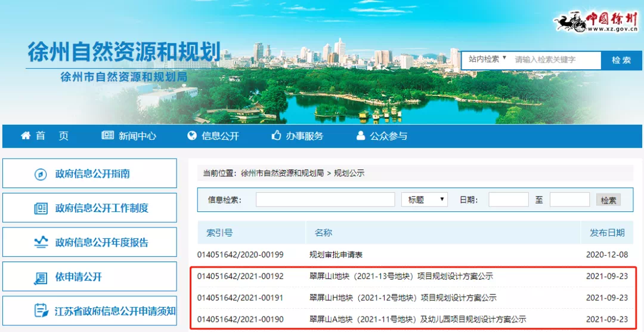Click the chart icon for 政府信息公开年度报告
644x332 pixels.
pos(41,242)
